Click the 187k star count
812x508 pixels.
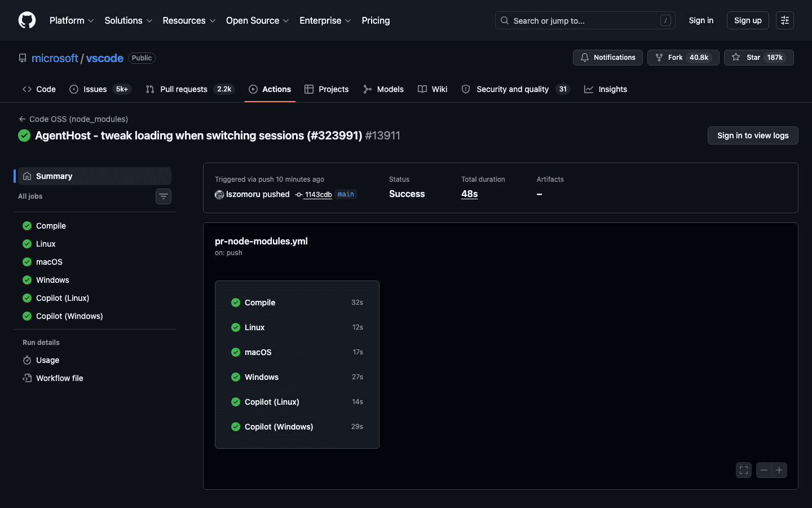click(x=775, y=58)
